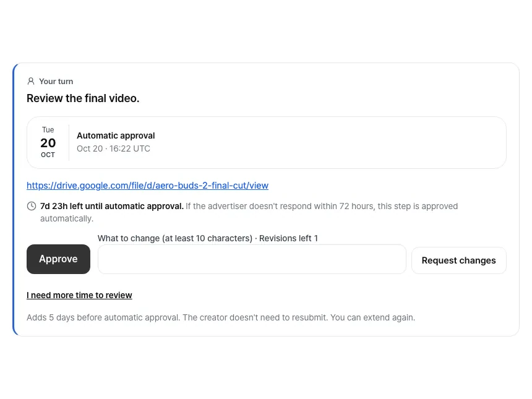This screenshot has height=399, width=532.
Task: Open the aero-buds-2-final-cut Google Drive link
Action: click(148, 186)
